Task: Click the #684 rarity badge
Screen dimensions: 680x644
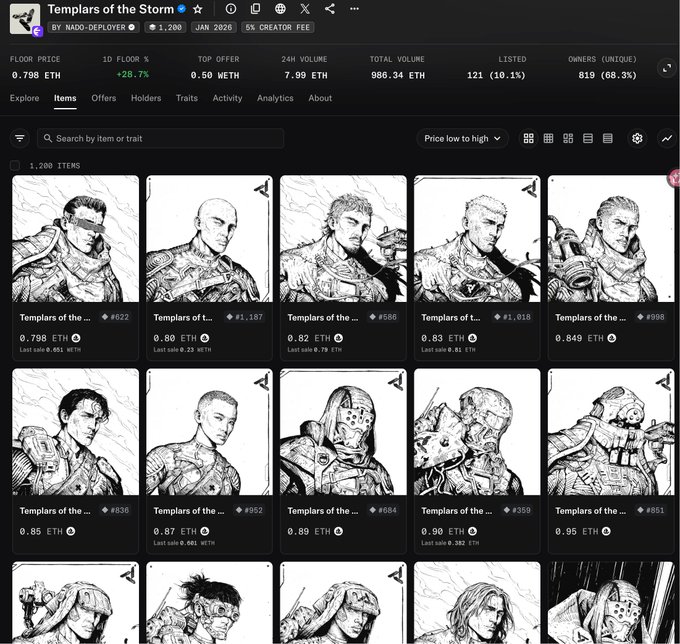Action: click(383, 510)
